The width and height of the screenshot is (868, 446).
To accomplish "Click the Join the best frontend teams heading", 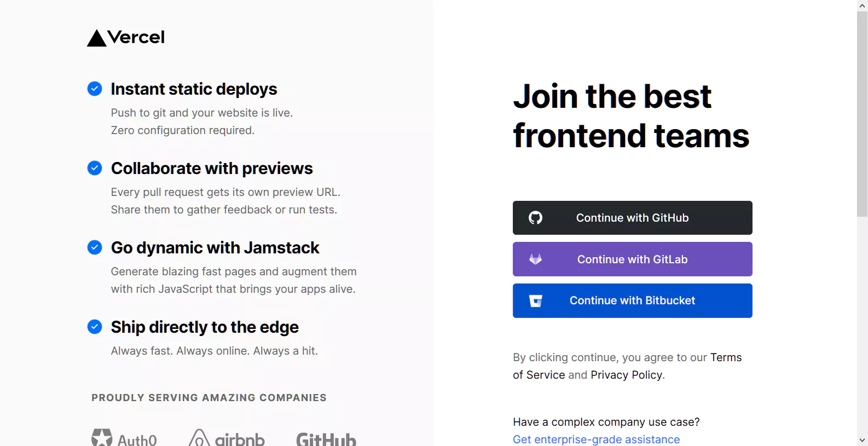I will point(631,116).
